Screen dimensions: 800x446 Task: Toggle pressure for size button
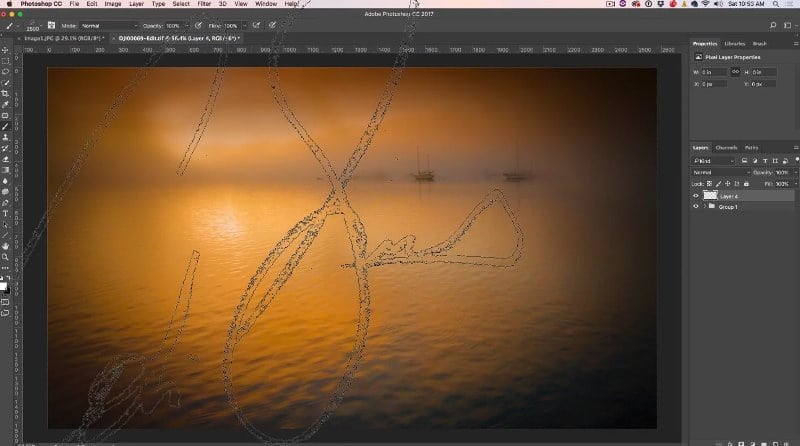pyautogui.click(x=272, y=25)
